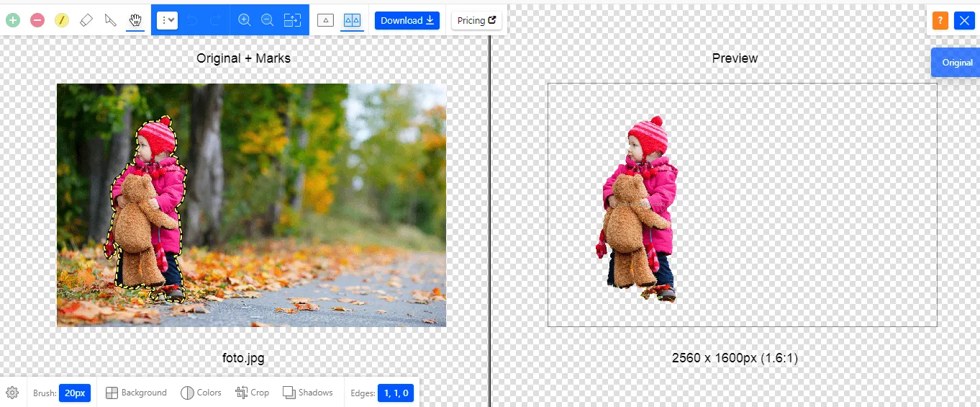Zoom in on the image
This screenshot has width=980, height=407.
coord(245,20)
